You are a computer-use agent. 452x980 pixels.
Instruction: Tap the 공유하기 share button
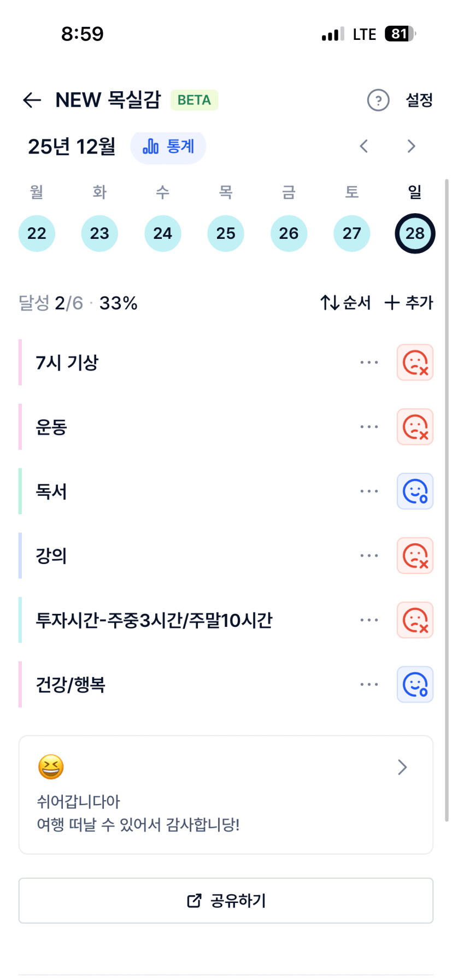click(226, 901)
